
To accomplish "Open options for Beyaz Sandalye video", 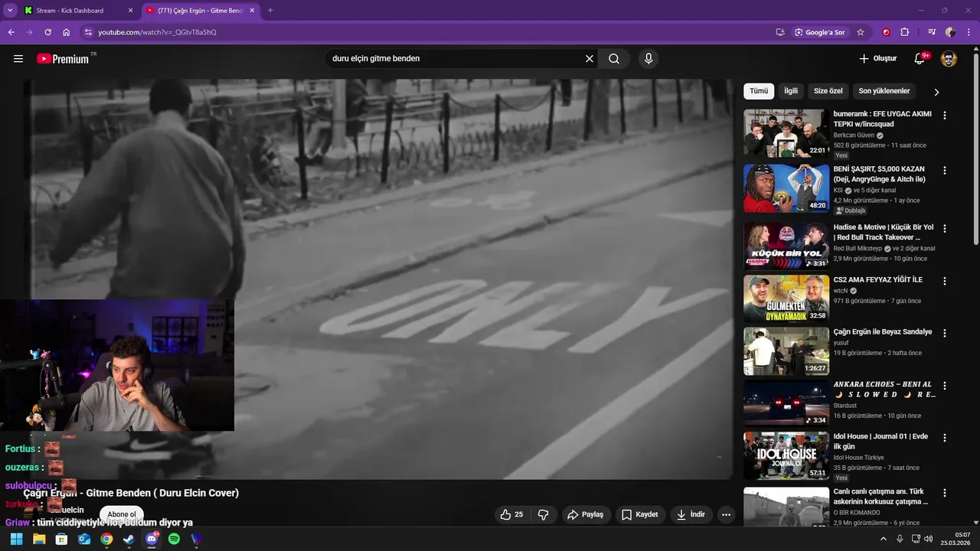I will 945,333.
